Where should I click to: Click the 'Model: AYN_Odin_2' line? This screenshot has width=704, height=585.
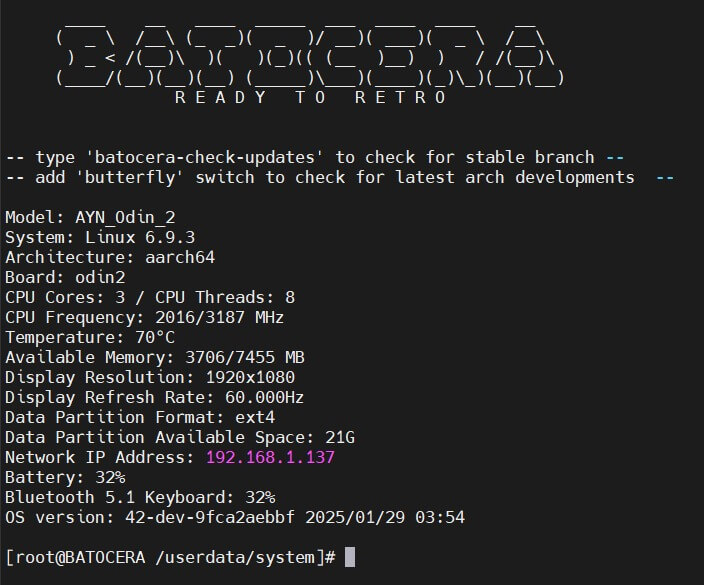(90, 218)
